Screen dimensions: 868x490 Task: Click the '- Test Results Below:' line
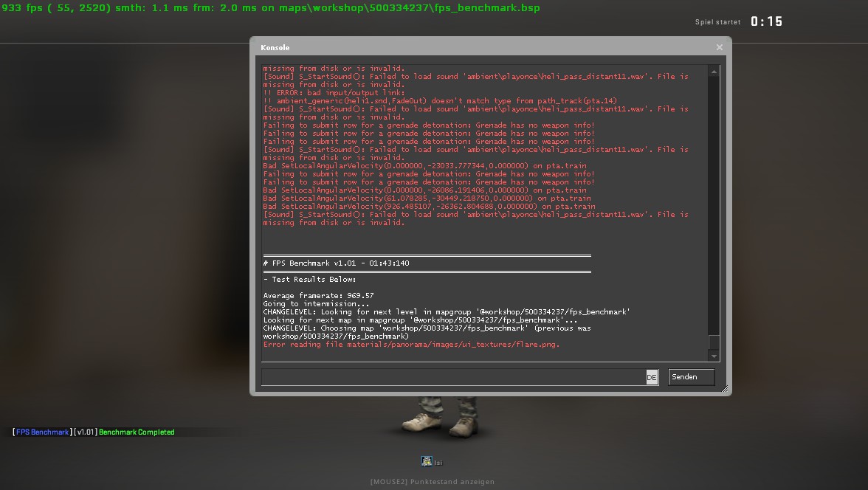309,280
